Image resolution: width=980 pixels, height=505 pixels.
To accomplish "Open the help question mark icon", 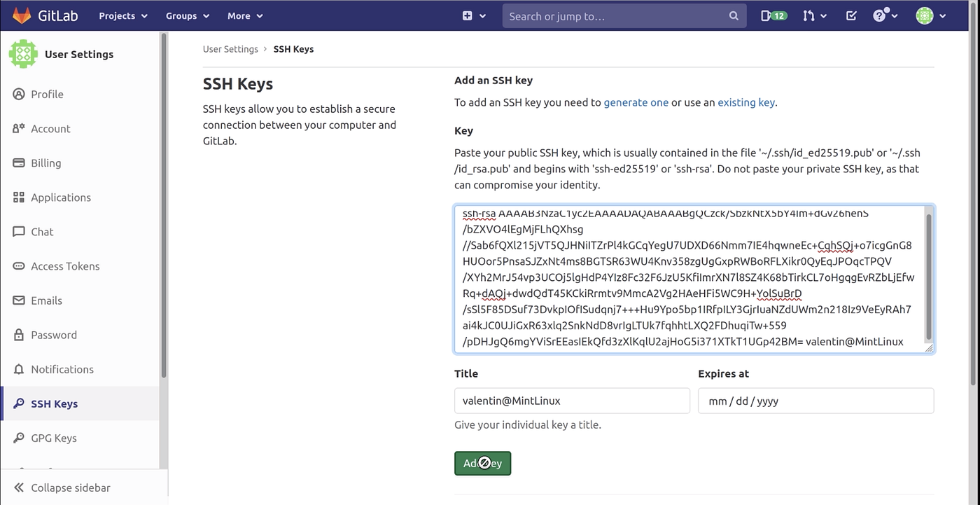I will point(881,15).
